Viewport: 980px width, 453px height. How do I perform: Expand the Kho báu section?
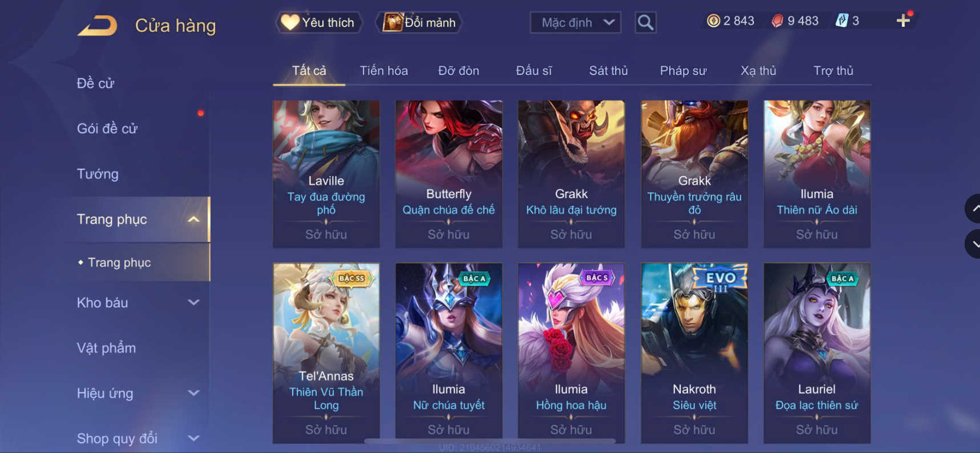pyautogui.click(x=138, y=303)
